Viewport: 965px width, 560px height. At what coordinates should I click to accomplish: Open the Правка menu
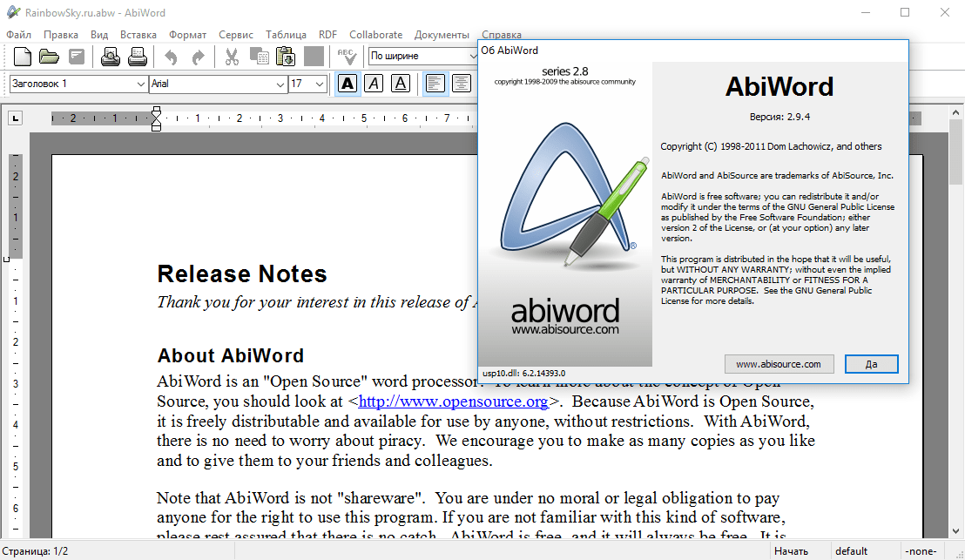(60, 35)
